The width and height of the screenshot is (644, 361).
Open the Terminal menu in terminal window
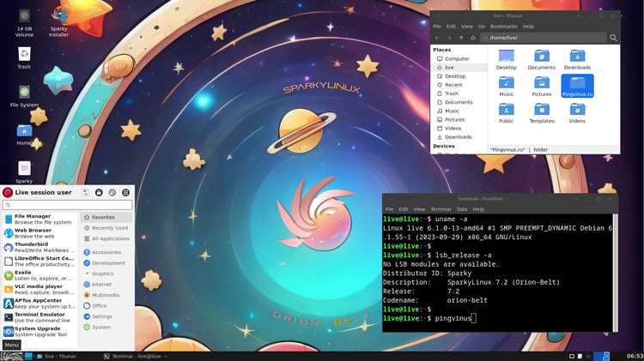coord(440,209)
